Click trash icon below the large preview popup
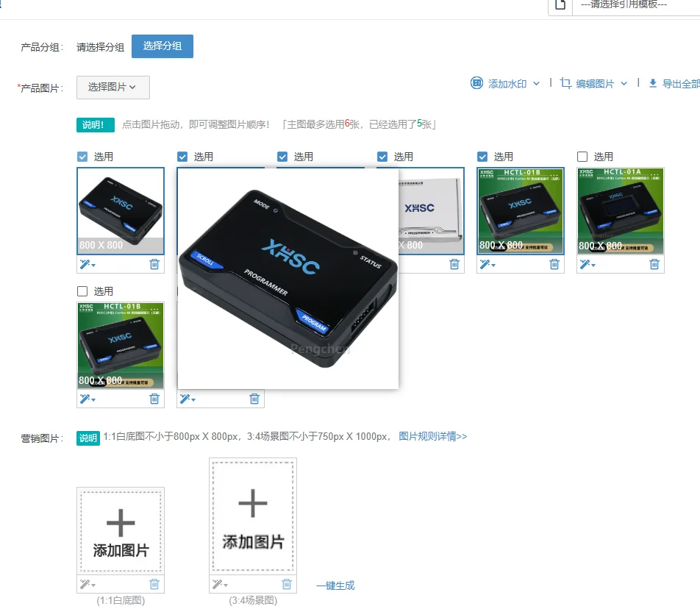Image resolution: width=700 pixels, height=609 pixels. point(254,399)
